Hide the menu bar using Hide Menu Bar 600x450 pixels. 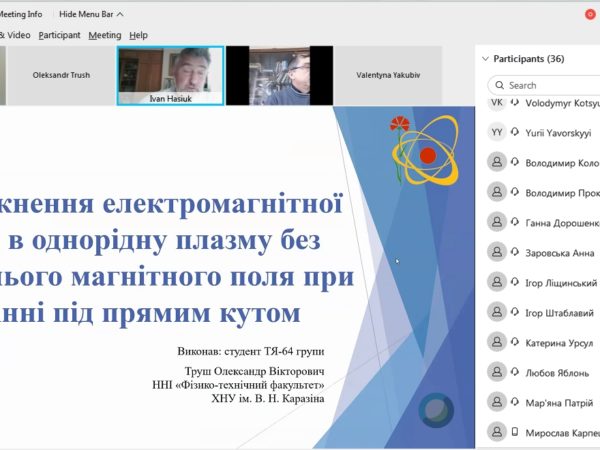[91, 14]
